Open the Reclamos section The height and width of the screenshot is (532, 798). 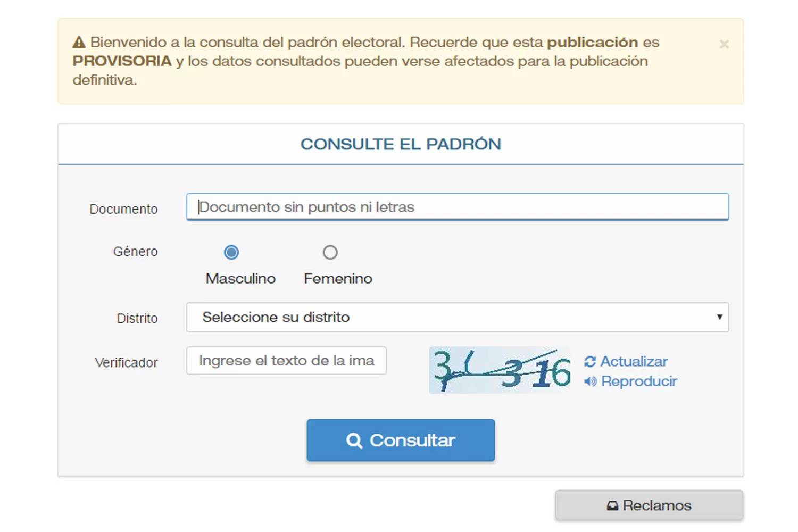649,505
